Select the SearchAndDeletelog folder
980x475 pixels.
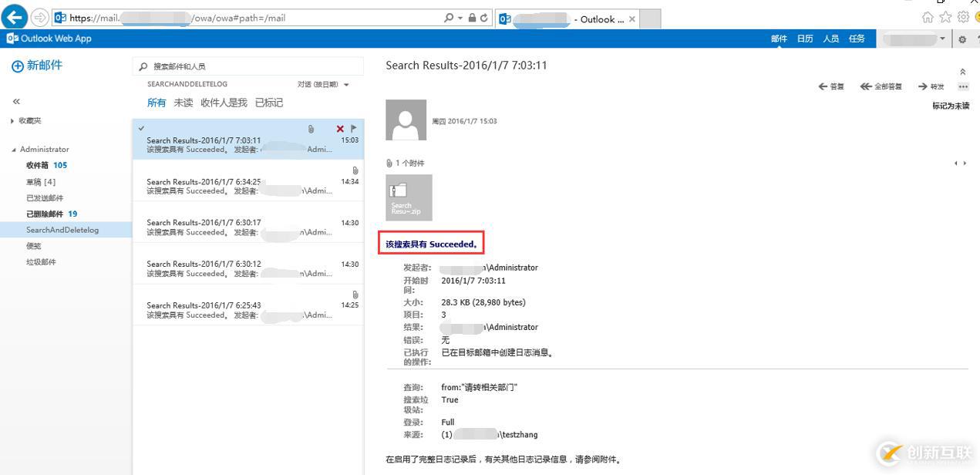coord(62,230)
